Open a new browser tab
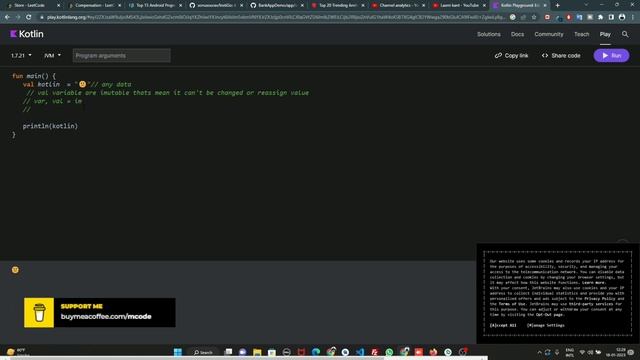 [x=558, y=5]
